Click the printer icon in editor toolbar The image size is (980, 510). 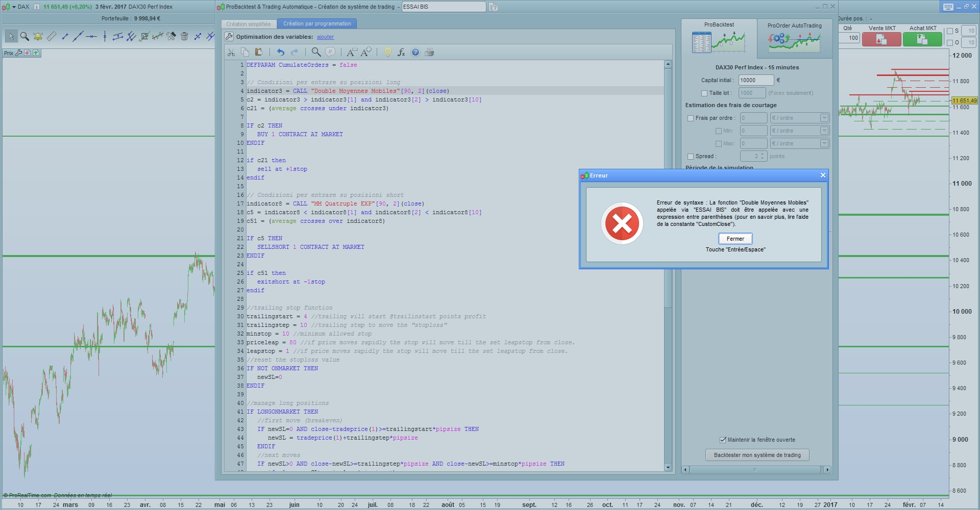pyautogui.click(x=429, y=52)
